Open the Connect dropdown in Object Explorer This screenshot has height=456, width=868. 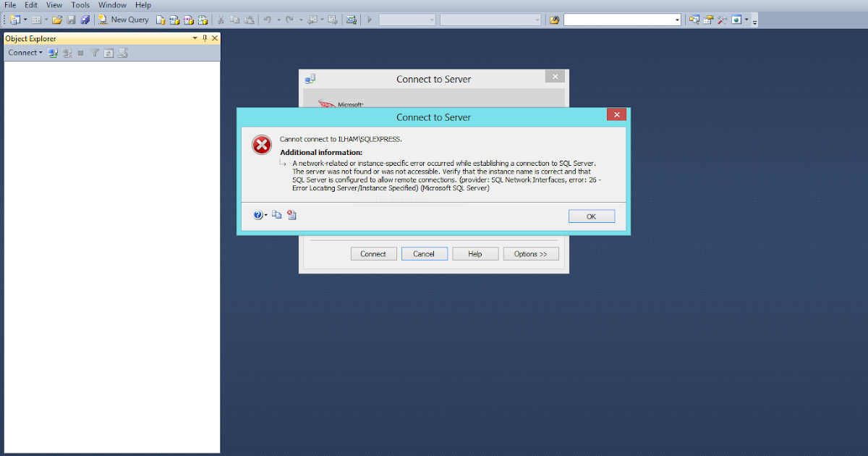tap(25, 53)
